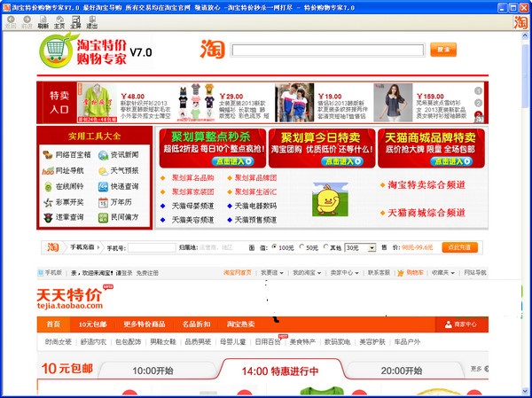The width and height of the screenshot is (532, 398).
Task: Select the 其他 face value radio
Action: (x=325, y=246)
